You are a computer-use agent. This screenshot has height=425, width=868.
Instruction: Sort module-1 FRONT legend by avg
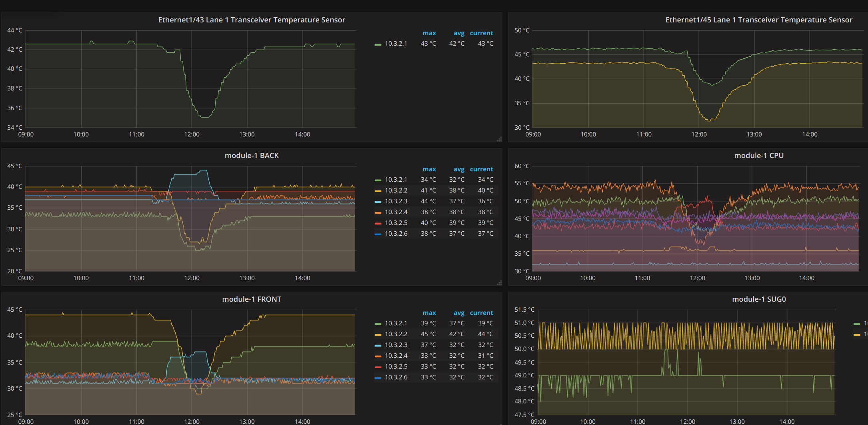point(459,313)
